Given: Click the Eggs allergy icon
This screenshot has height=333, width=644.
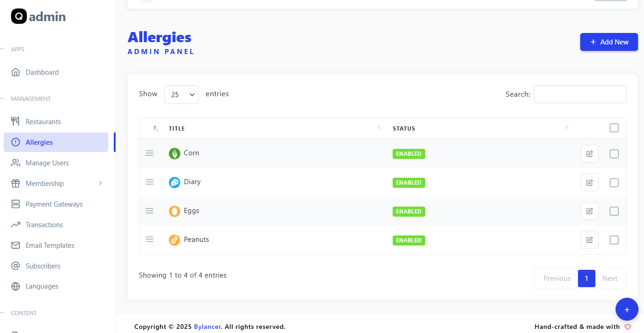Looking at the screenshot, I should tap(174, 211).
